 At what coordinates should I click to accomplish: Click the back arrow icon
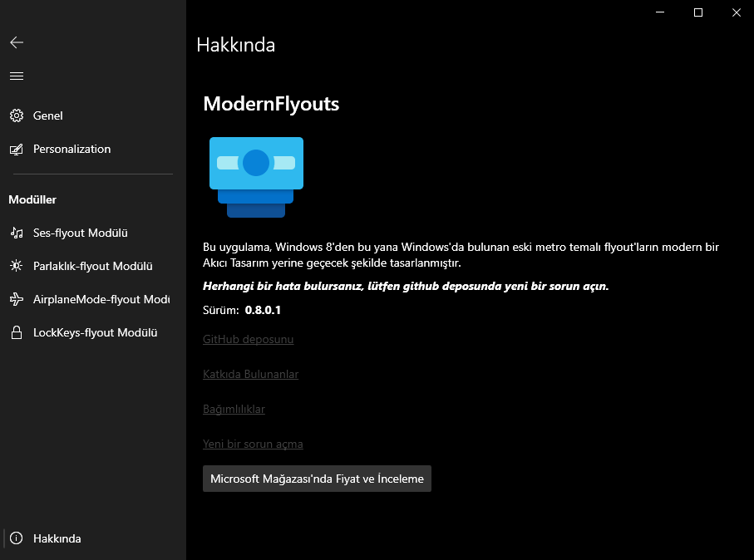point(17,42)
